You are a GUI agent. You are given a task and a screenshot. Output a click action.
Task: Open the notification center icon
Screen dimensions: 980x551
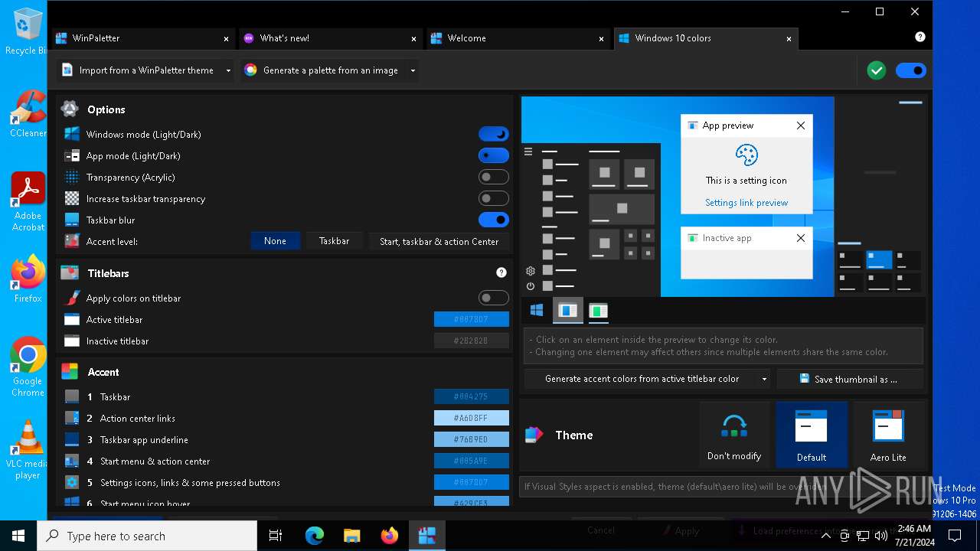[x=953, y=536]
